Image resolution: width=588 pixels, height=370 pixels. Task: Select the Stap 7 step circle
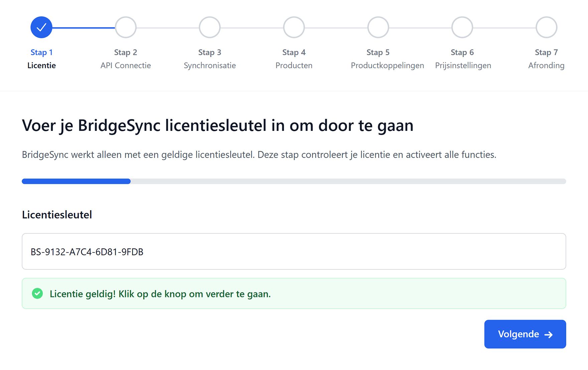[547, 27]
